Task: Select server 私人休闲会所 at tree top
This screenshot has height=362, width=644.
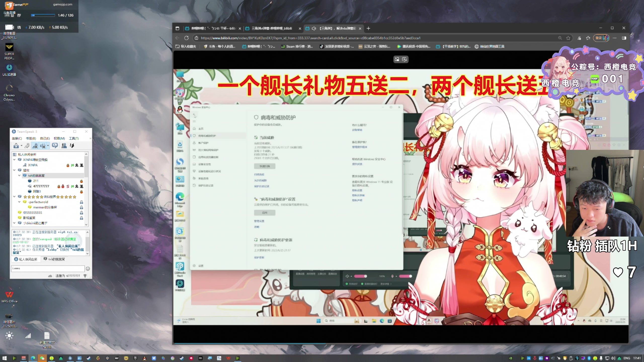Action: [x=27, y=154]
